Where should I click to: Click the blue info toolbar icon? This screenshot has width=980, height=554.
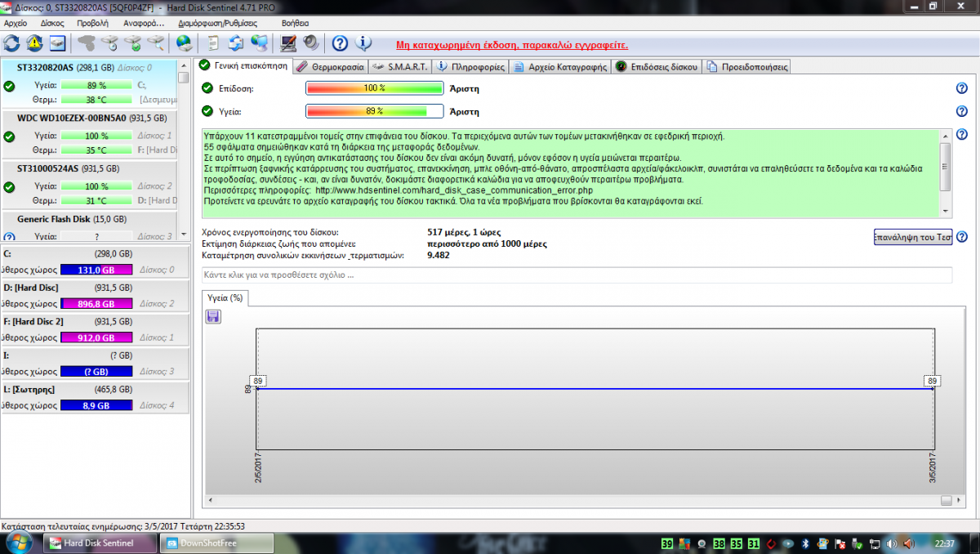[363, 42]
